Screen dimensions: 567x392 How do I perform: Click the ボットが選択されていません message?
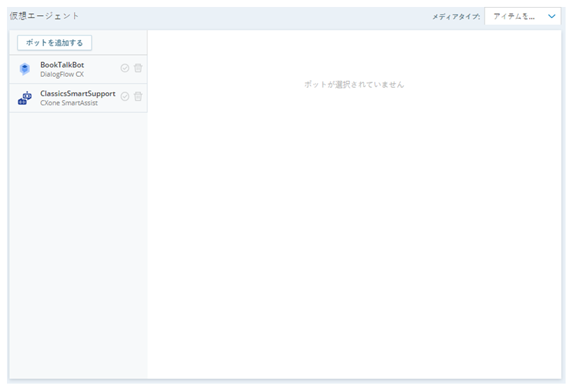pyautogui.click(x=354, y=84)
